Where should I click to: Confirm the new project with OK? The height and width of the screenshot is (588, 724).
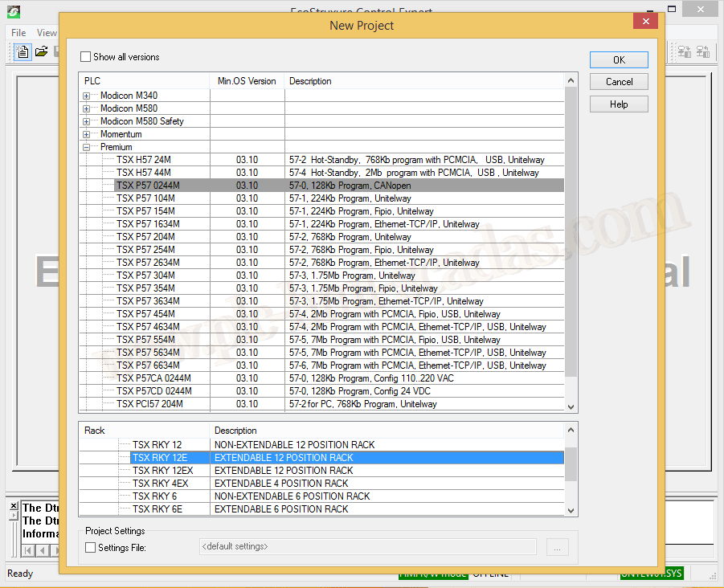pos(619,60)
